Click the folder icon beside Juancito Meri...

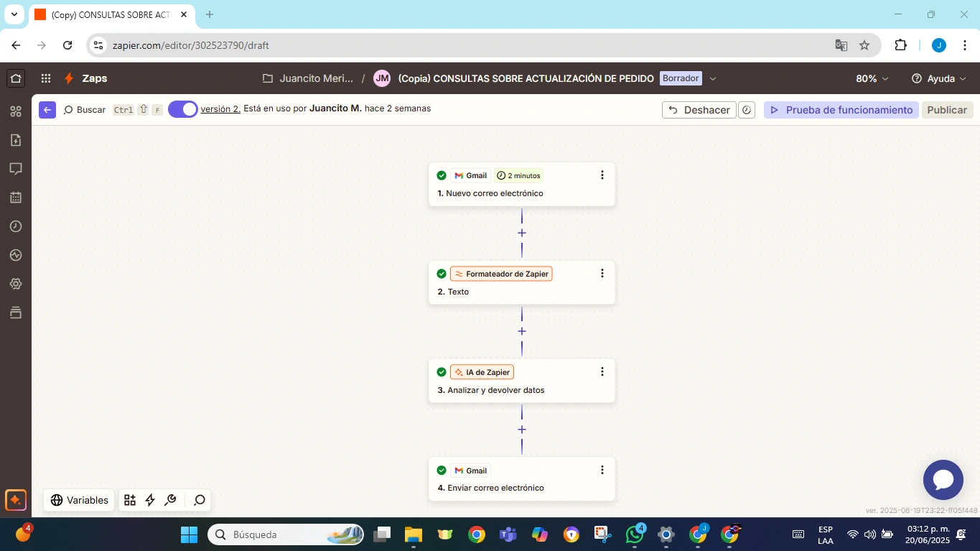(x=268, y=78)
